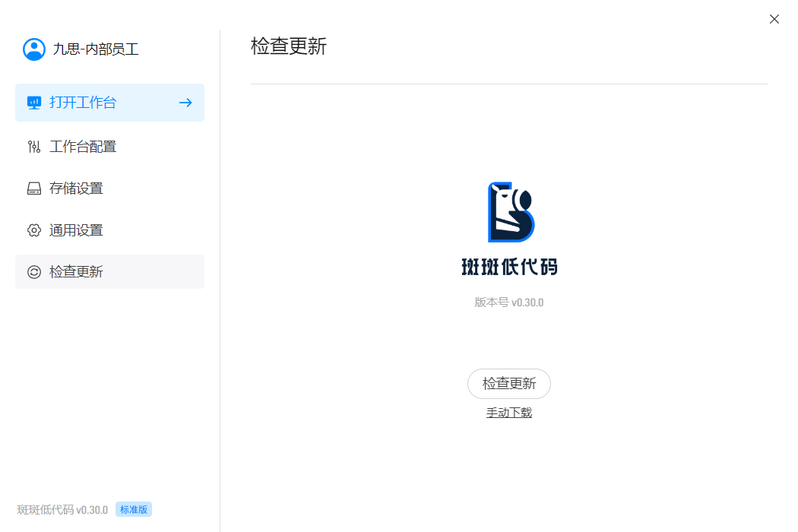Click the gear icon for 通用设置
798x532 pixels.
(x=34, y=230)
